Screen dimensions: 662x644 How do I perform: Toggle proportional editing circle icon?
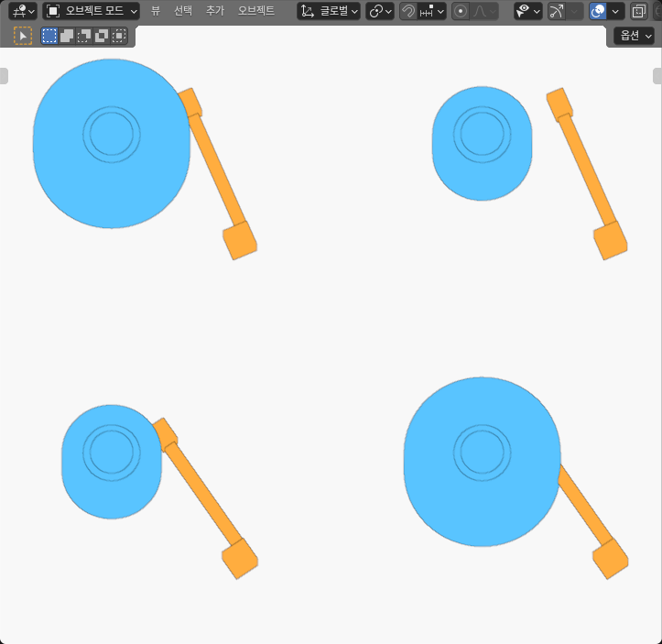(461, 11)
